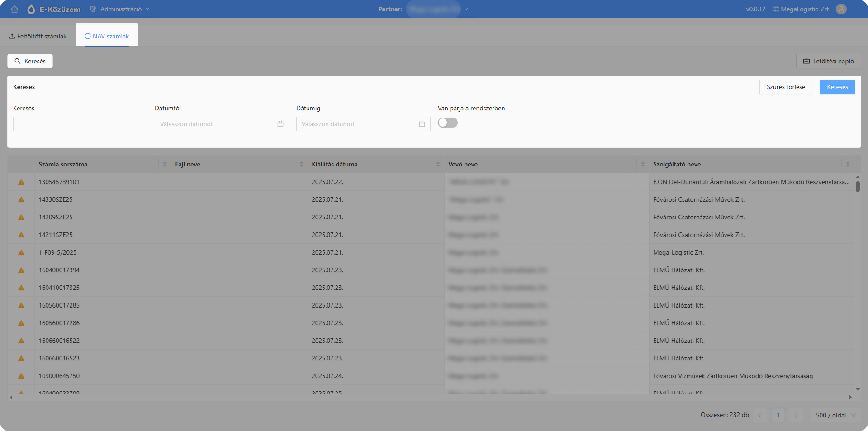This screenshot has width=868, height=431.
Task: Click the blue Keresés search button
Action: tap(837, 87)
